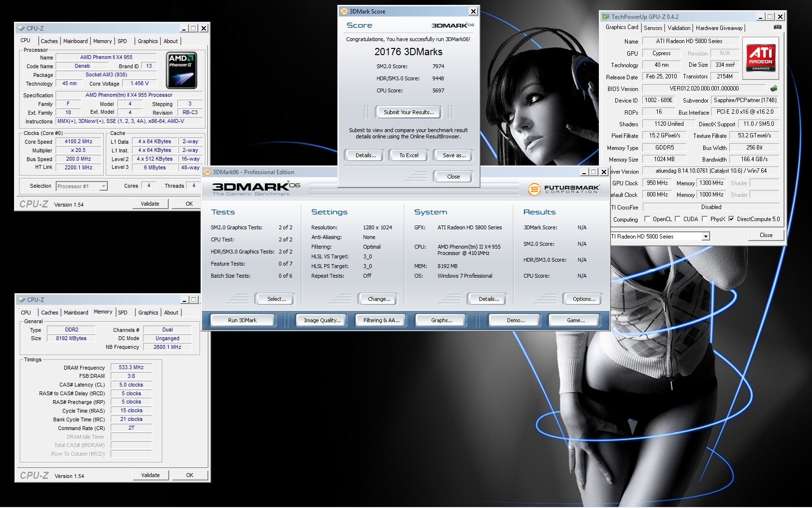812x508 pixels.
Task: Click the BIOS save chip icon in GPU-Z
Action: pyautogui.click(x=774, y=89)
